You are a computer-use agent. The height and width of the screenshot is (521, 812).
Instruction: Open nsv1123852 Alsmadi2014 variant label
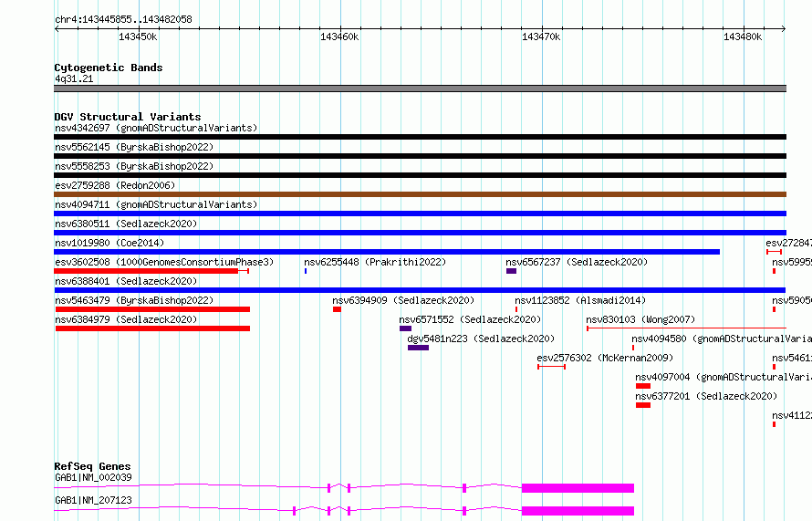[580, 300]
